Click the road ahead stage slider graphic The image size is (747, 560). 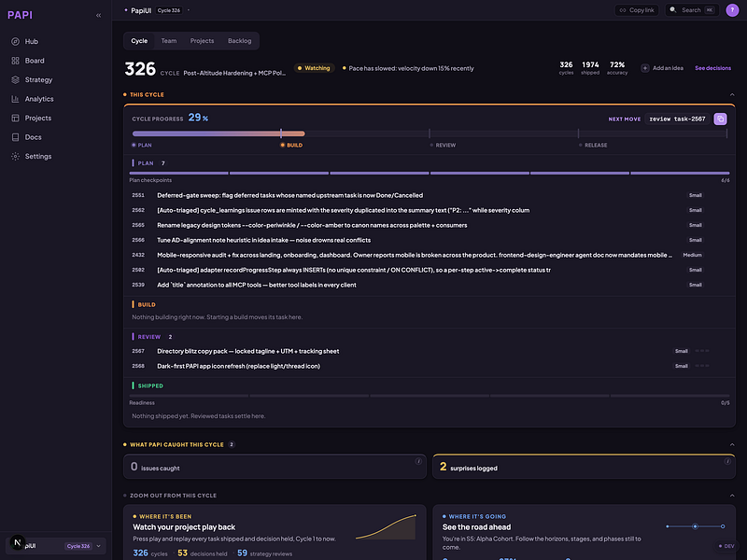tap(696, 526)
